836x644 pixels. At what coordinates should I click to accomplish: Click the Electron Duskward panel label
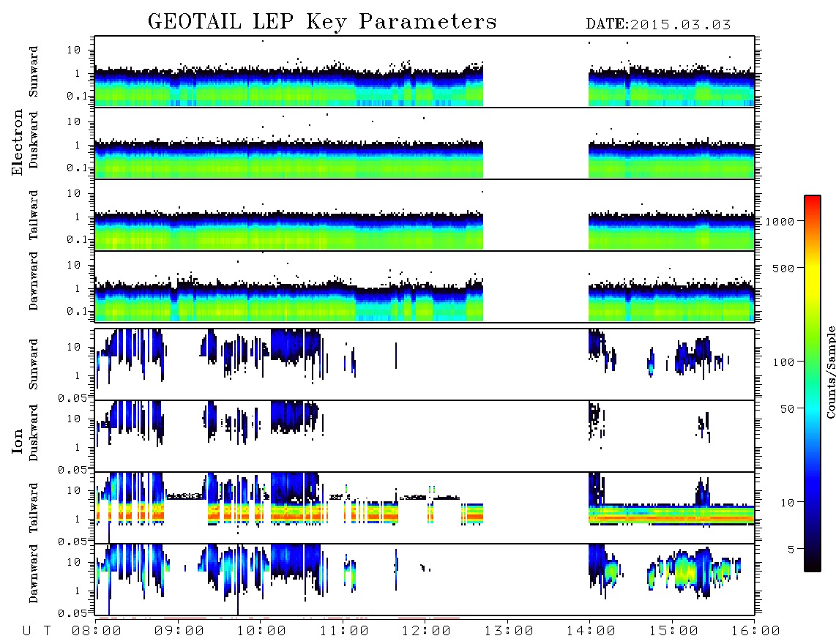point(34,141)
